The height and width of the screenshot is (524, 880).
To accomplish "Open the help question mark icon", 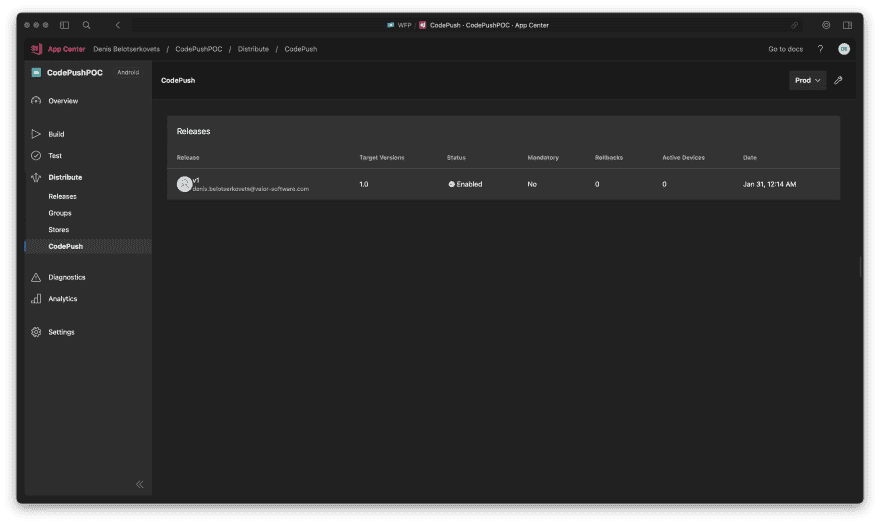I will tap(820, 49).
